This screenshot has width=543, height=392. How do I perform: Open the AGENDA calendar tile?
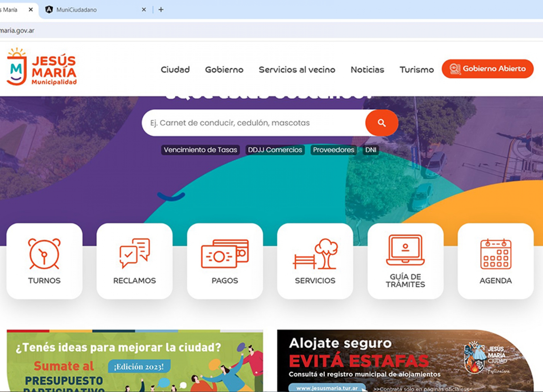495,261
